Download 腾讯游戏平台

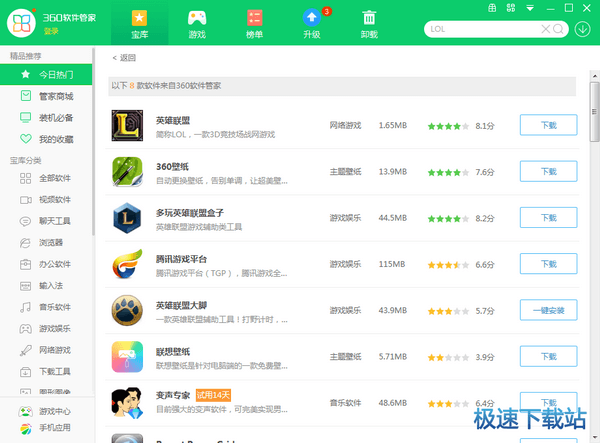coord(548,264)
